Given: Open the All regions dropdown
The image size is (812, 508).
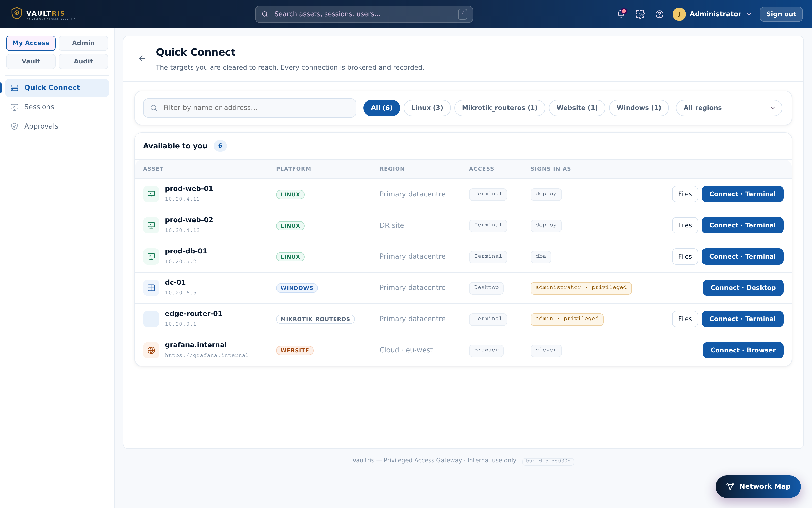Looking at the screenshot, I should tap(729, 108).
